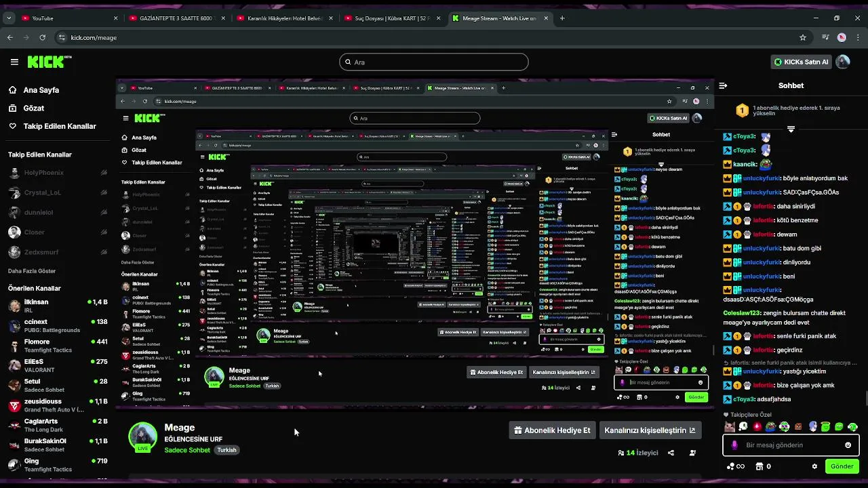Open Flomore Teamfight Tactics in main sidebar
The width and height of the screenshot is (868, 488).
pos(57,346)
